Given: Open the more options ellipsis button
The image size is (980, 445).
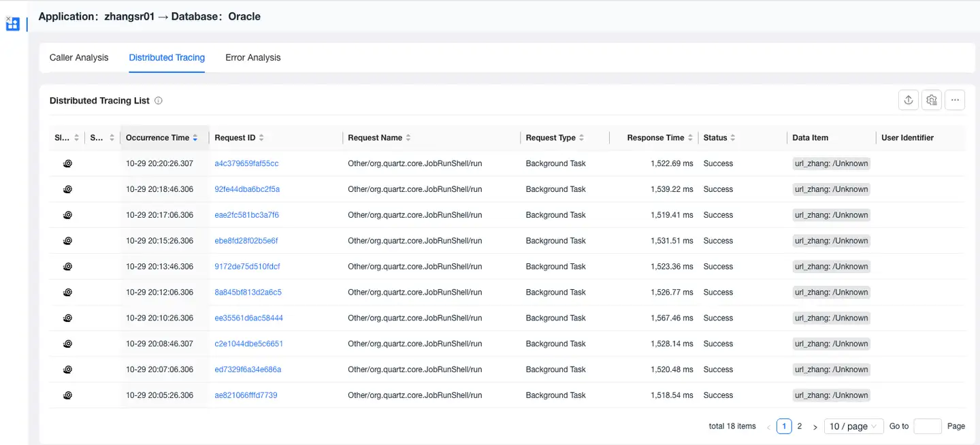Looking at the screenshot, I should coord(955,100).
